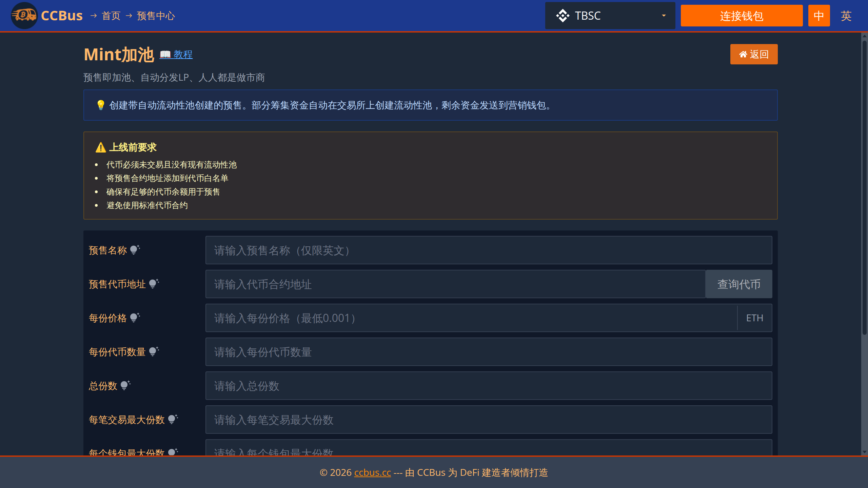Click hint bulb next to 预售名称
Image resolution: width=868 pixels, height=488 pixels.
[x=135, y=250]
